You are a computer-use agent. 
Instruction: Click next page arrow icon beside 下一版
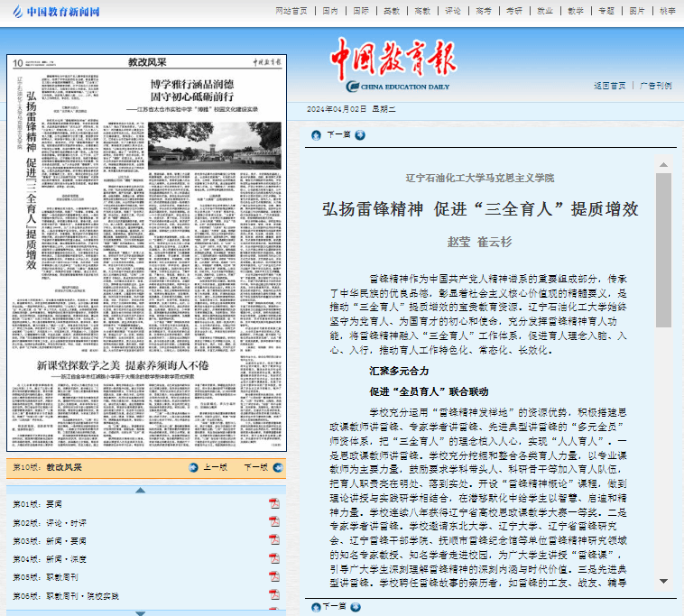[277, 468]
